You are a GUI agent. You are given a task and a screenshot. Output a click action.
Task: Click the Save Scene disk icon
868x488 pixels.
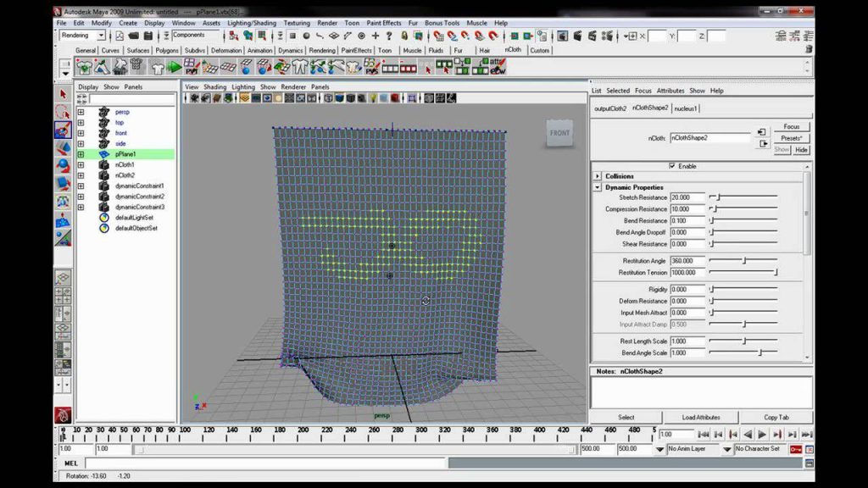pos(147,36)
